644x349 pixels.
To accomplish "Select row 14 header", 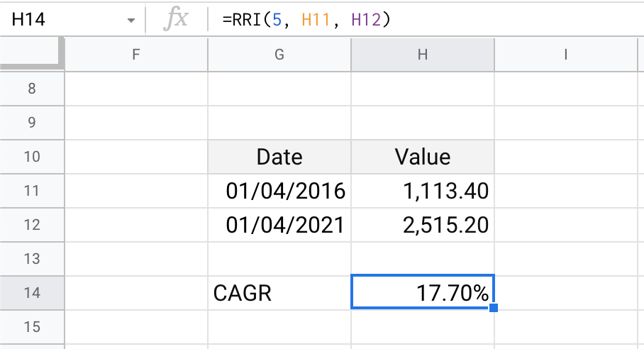I will pyautogui.click(x=32, y=293).
